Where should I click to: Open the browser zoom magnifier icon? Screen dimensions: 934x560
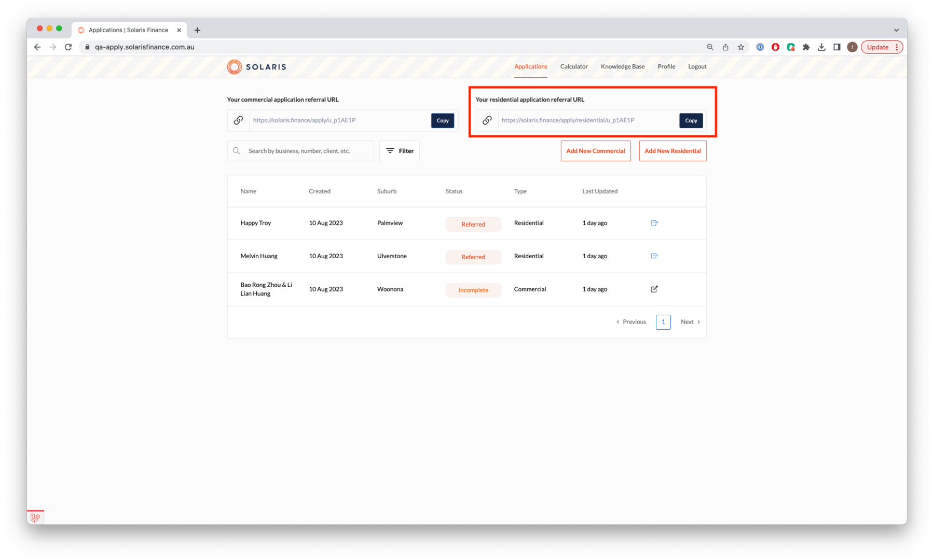(710, 47)
